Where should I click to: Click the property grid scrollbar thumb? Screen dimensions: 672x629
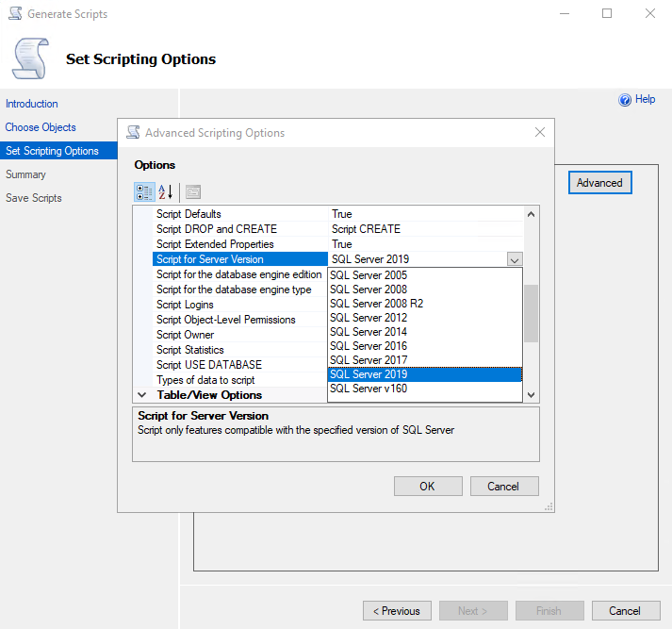(x=531, y=313)
